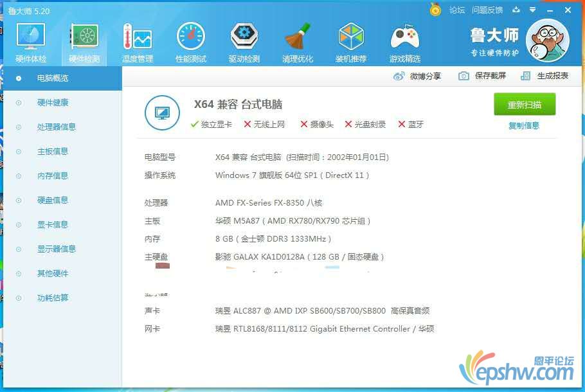Open 问题反馈 feedback link
585x392 pixels.
point(487,10)
